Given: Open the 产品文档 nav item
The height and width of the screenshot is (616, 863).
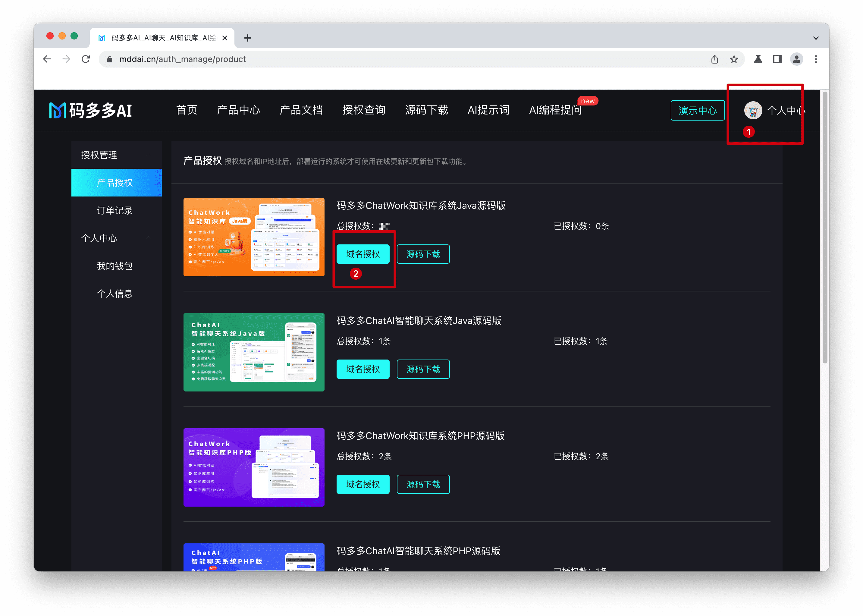Looking at the screenshot, I should 301,110.
